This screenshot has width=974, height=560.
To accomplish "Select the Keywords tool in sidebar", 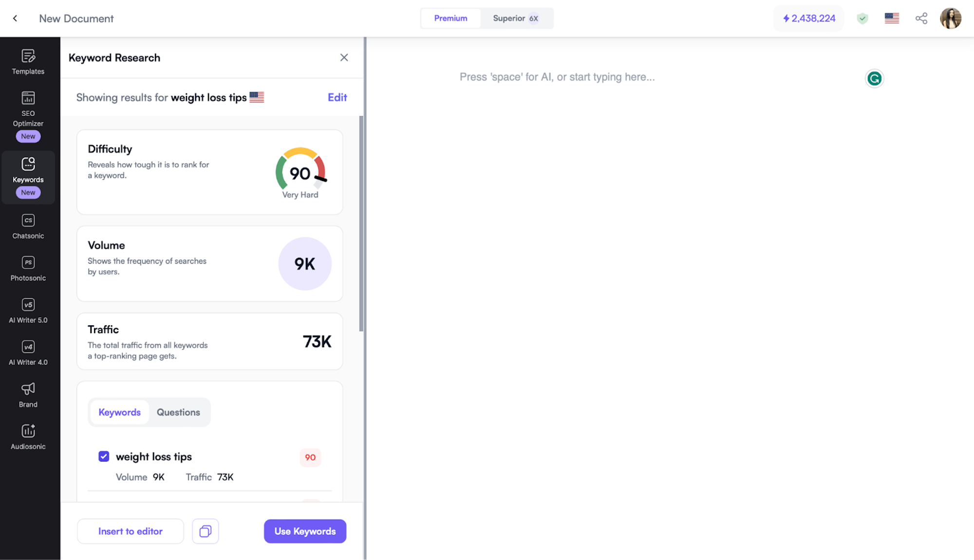I will click(27, 177).
